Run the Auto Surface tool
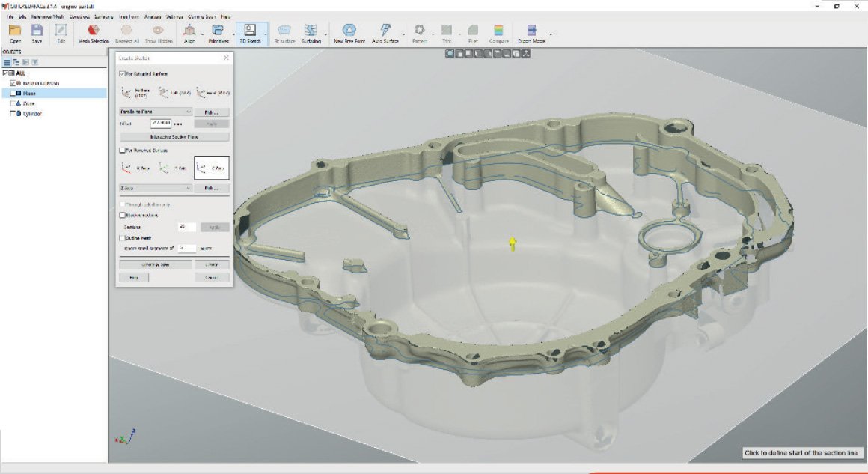 (385, 33)
